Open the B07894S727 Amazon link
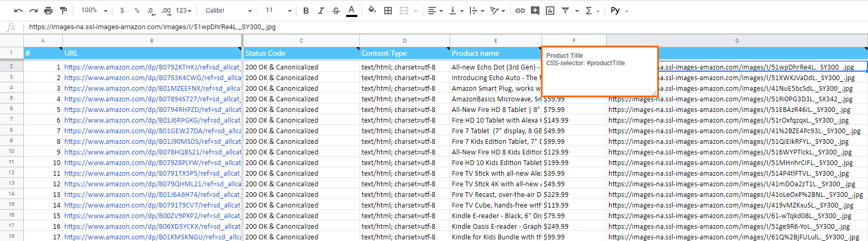The image size is (868, 241). coord(152,99)
